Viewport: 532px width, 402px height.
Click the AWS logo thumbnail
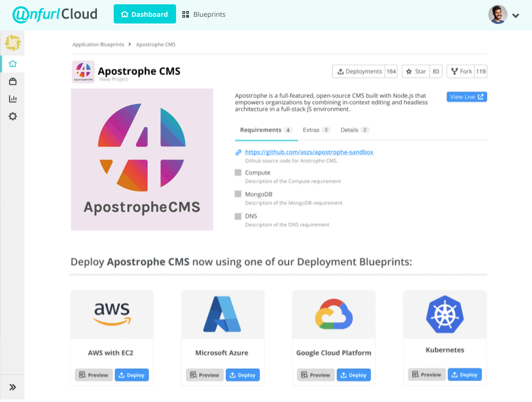coord(112,314)
